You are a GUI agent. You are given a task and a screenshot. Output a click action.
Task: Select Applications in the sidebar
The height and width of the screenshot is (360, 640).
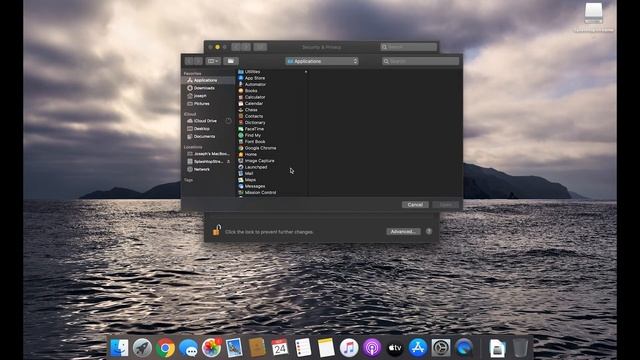click(208, 80)
